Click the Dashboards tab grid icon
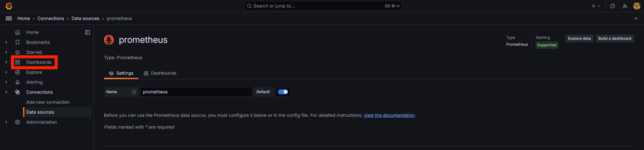Viewport: 644px width, 150px height. pos(146,73)
